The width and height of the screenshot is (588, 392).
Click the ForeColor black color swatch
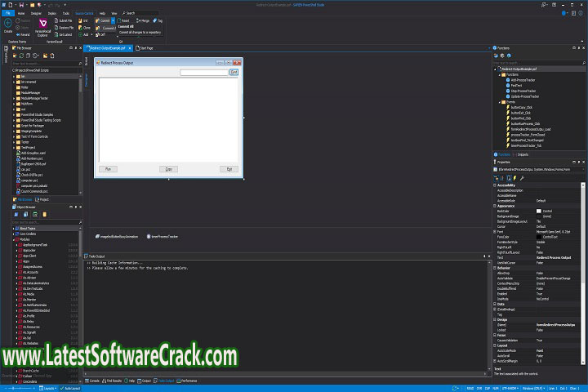tap(538, 237)
